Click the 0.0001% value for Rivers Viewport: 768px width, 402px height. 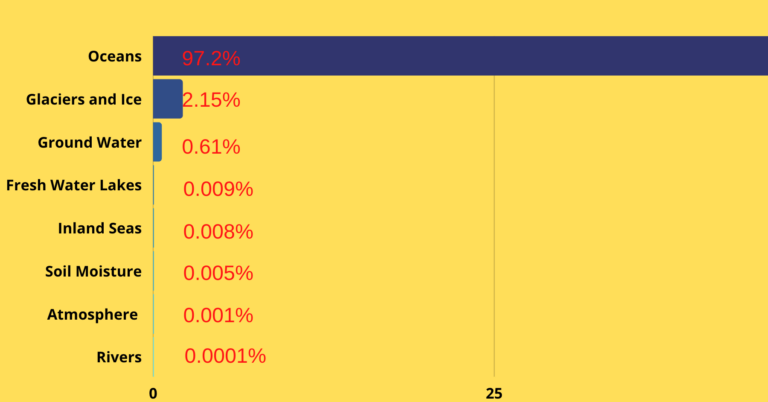tap(225, 356)
